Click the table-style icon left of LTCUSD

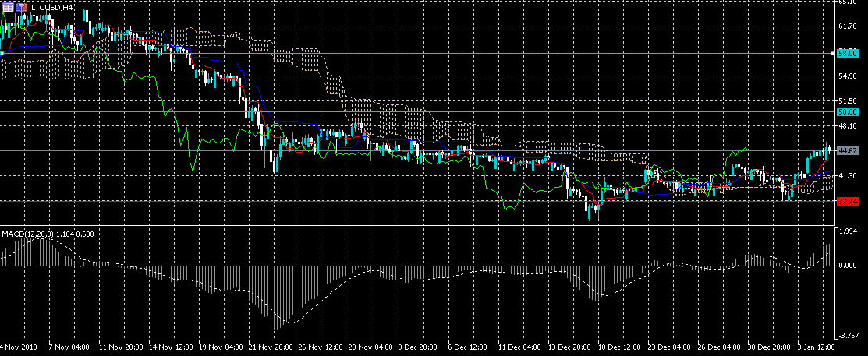(8, 7)
